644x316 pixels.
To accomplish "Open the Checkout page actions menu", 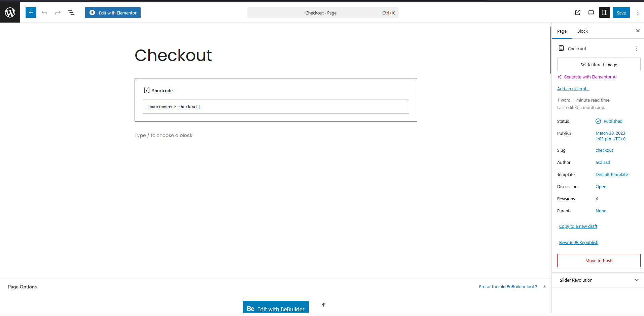I will [x=636, y=48].
